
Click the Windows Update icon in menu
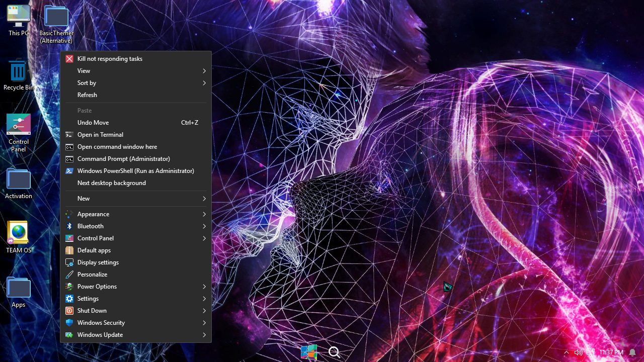tap(69, 335)
